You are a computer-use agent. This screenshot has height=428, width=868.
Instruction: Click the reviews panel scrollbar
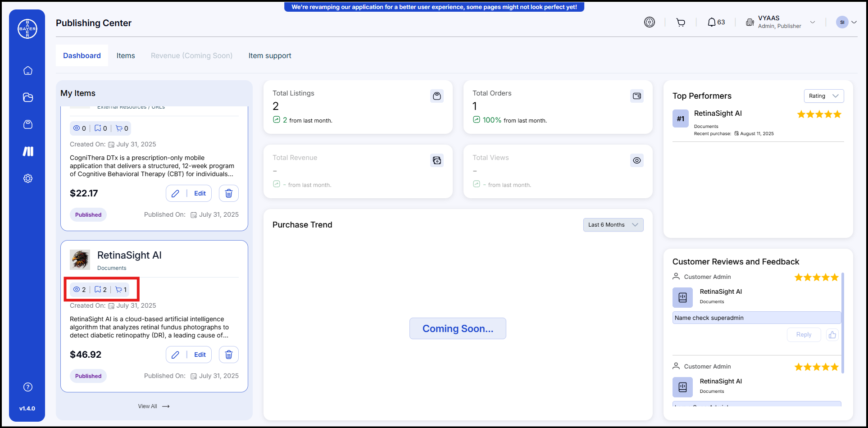(x=842, y=323)
